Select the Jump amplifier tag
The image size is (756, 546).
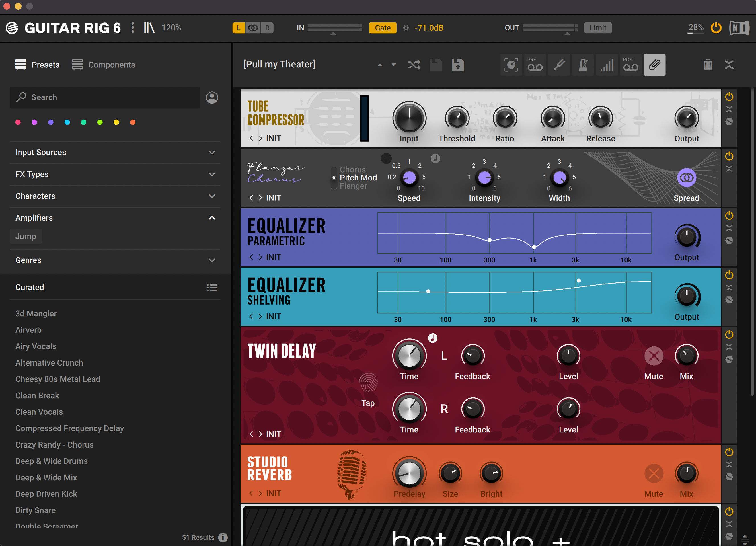[x=26, y=236]
